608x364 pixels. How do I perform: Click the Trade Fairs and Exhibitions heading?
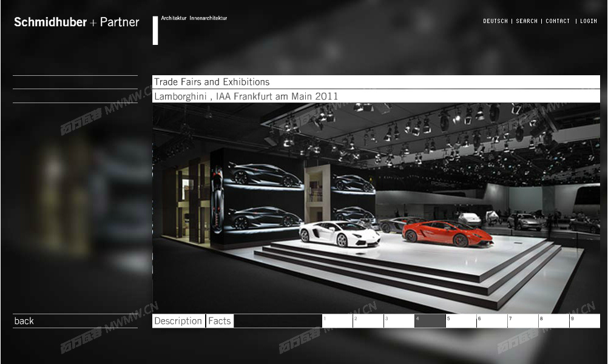212,82
